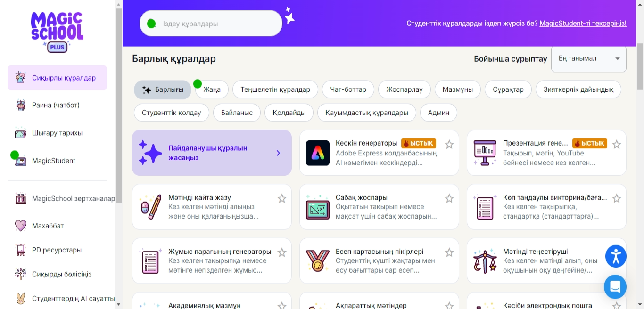Open the chat support bubble icon
The height and width of the screenshot is (309, 644).
coord(615,286)
